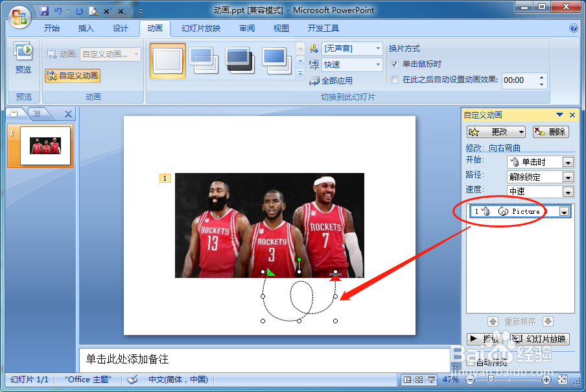Show the outline pane tab
Viewport: 586px width, 392px height.
[x=37, y=114]
